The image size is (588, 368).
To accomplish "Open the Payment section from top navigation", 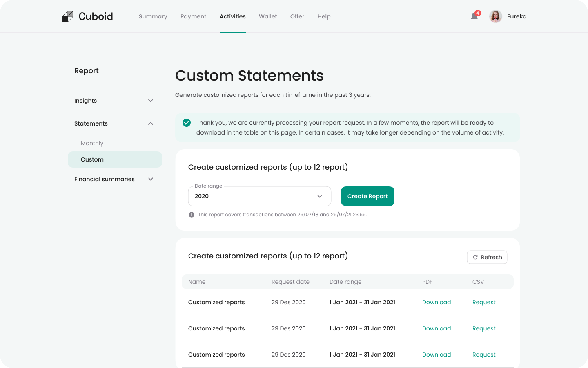I will (x=193, y=16).
